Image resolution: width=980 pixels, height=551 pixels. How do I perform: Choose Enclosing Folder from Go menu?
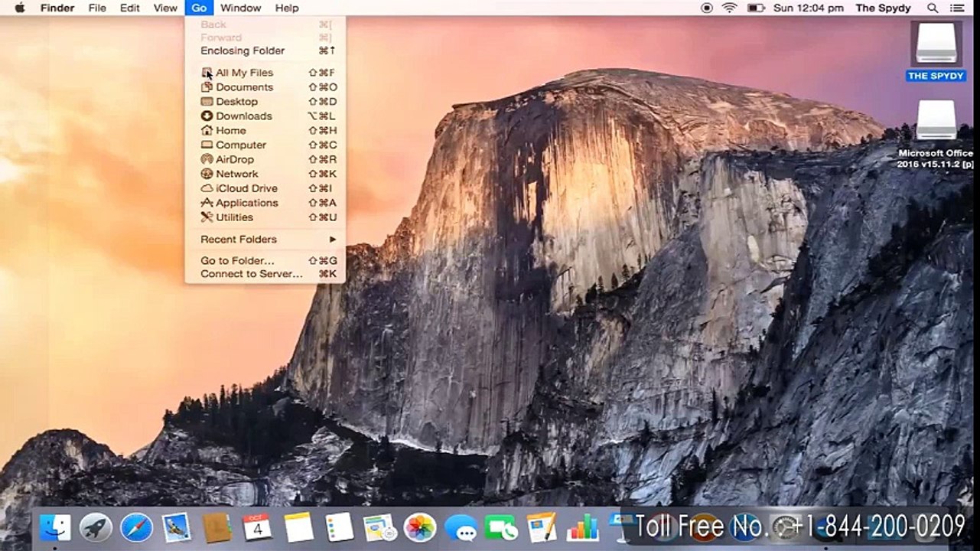tap(265, 51)
